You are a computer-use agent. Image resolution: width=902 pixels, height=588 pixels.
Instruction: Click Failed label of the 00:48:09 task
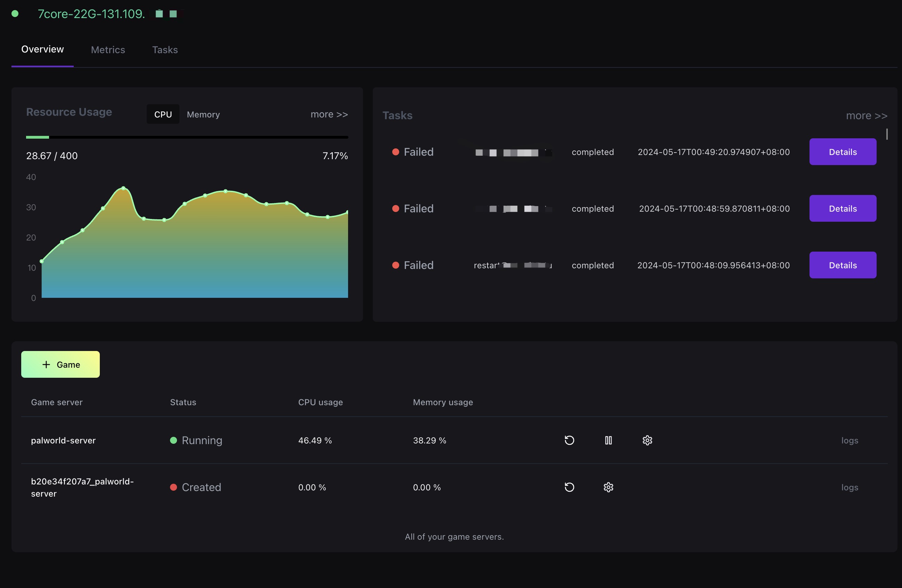click(x=418, y=265)
